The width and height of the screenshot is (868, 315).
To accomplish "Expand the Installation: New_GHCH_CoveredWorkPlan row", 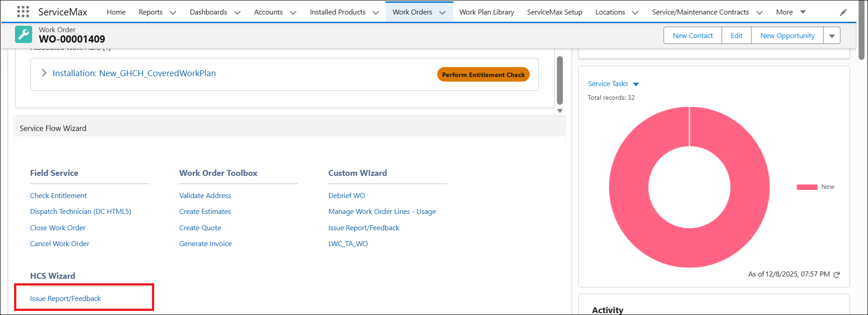I will [44, 73].
